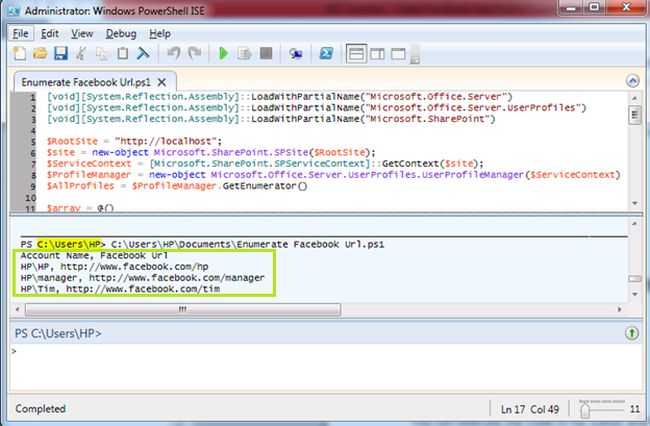650x426 pixels.
Task: Show script pane on top layout
Action: pyautogui.click(x=357, y=54)
